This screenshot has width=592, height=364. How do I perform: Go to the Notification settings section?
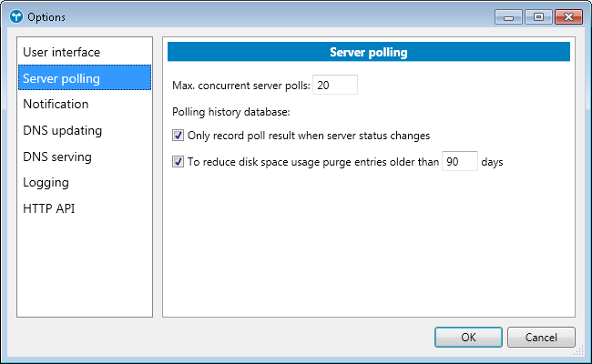click(x=56, y=104)
